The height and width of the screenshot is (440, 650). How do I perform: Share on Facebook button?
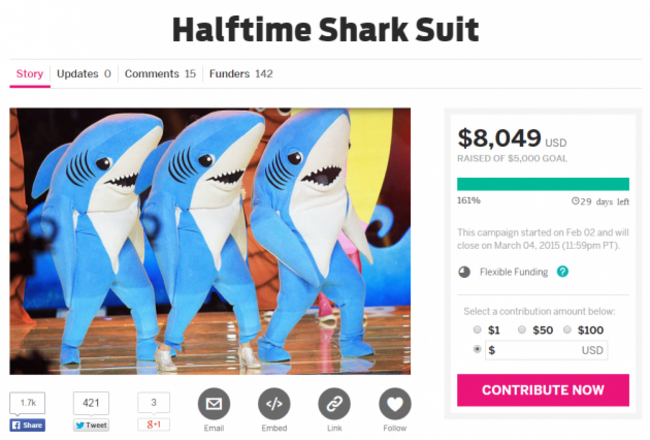27,425
